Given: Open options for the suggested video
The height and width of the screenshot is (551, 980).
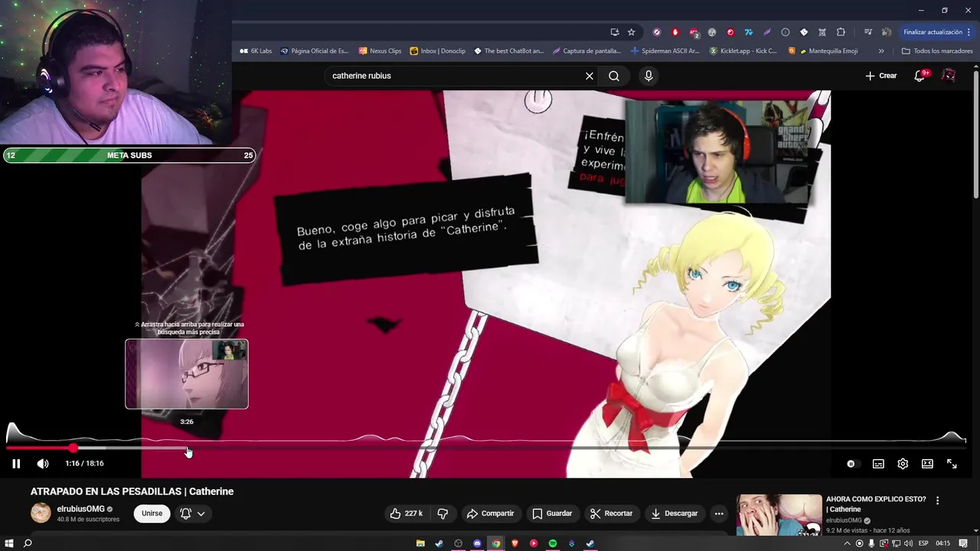Looking at the screenshot, I should coord(937,500).
